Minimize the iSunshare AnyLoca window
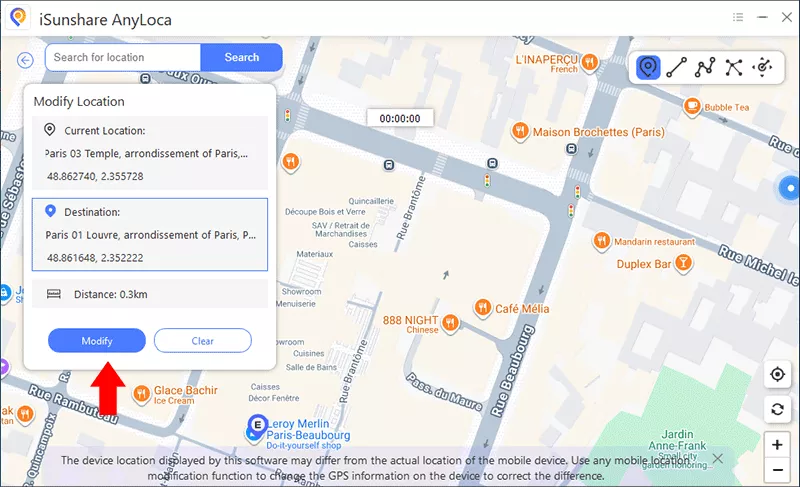The height and width of the screenshot is (487, 800). click(762, 17)
